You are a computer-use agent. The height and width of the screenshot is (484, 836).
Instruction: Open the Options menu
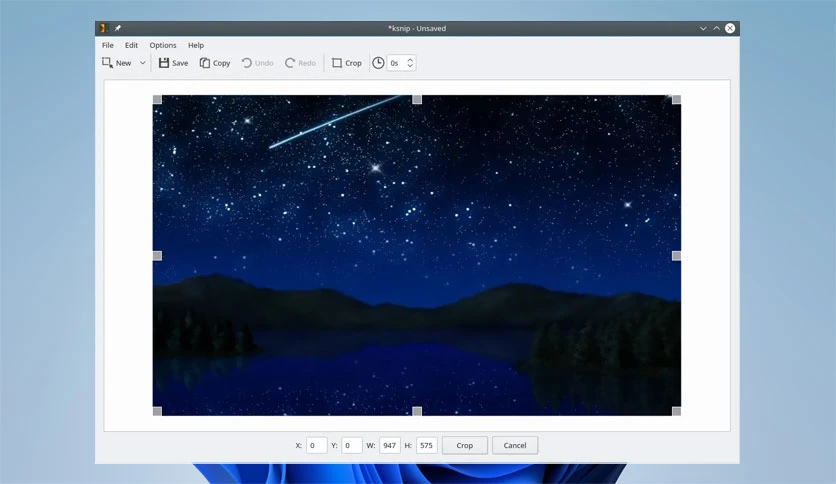[x=163, y=45]
